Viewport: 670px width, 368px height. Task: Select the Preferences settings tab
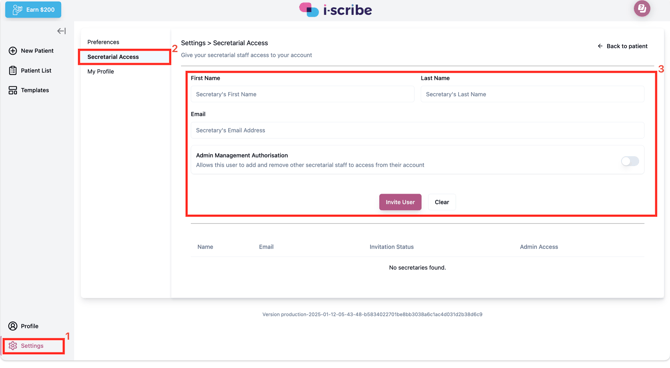(x=103, y=42)
